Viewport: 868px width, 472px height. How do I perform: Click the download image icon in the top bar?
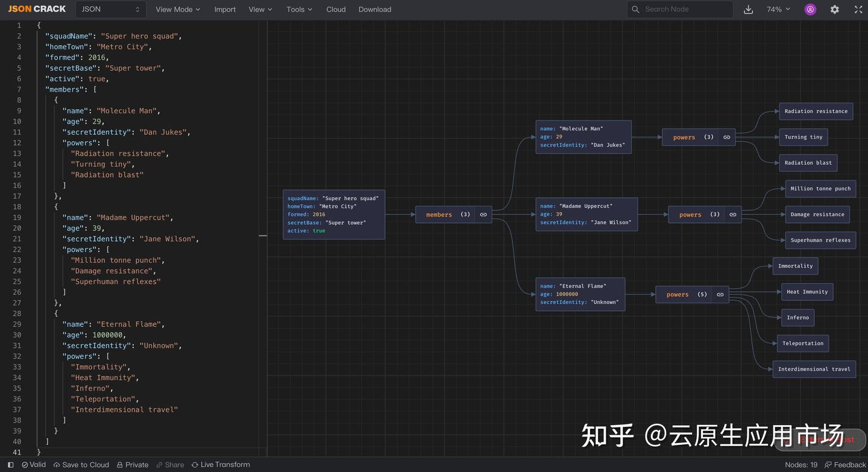tap(748, 9)
